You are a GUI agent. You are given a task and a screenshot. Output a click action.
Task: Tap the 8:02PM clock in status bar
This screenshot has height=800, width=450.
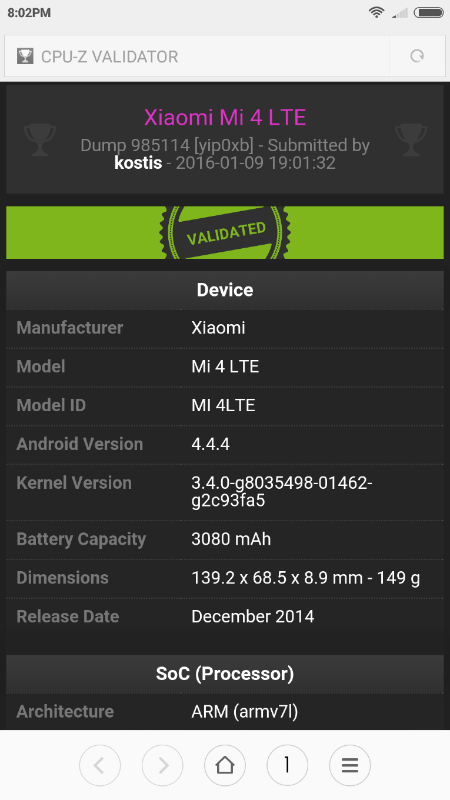(29, 13)
